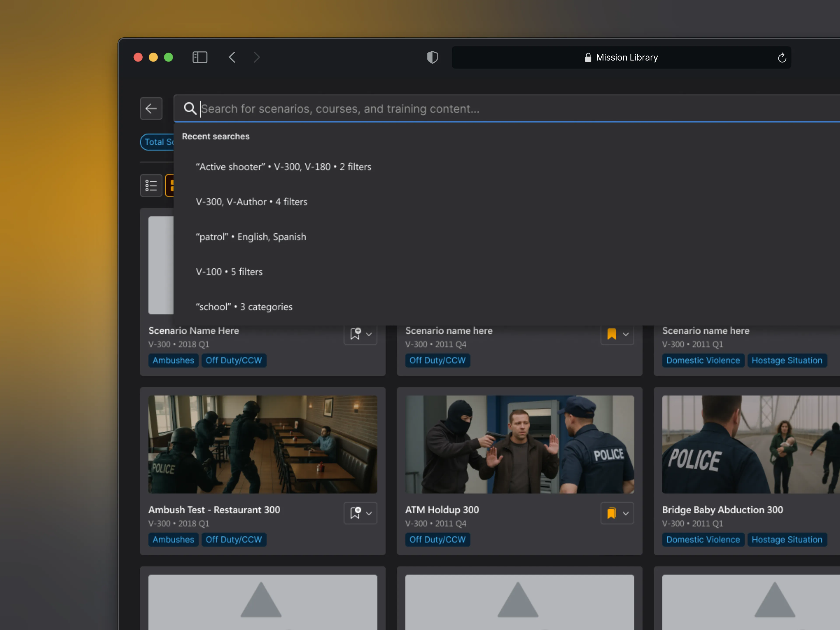Click Ambushes tag on Ambush Test - Restaurant 300
The height and width of the screenshot is (630, 840).
pos(173,540)
